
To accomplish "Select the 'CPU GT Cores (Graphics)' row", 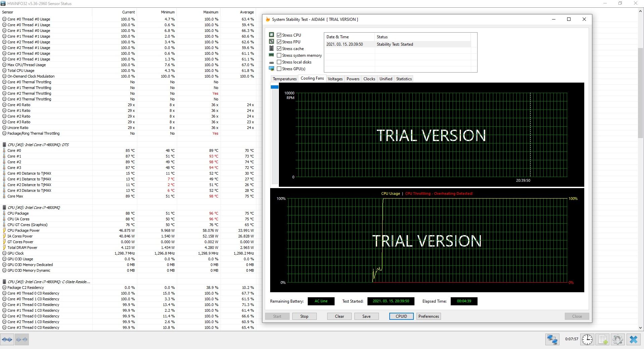I will (x=128, y=225).
